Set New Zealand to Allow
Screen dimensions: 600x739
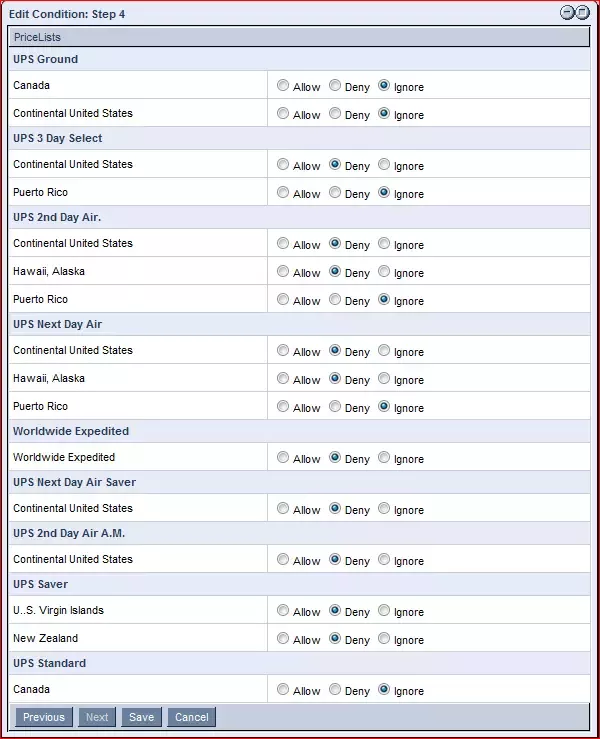[x=283, y=638]
